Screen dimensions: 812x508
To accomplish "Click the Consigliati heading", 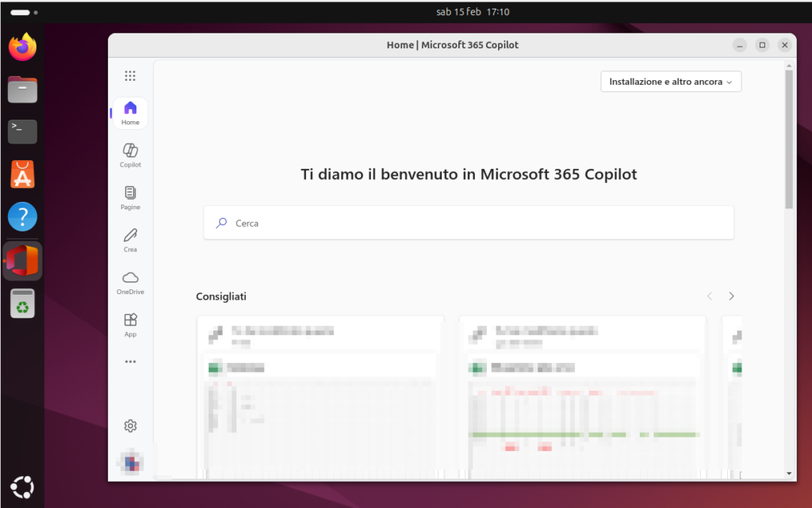I will point(221,296).
